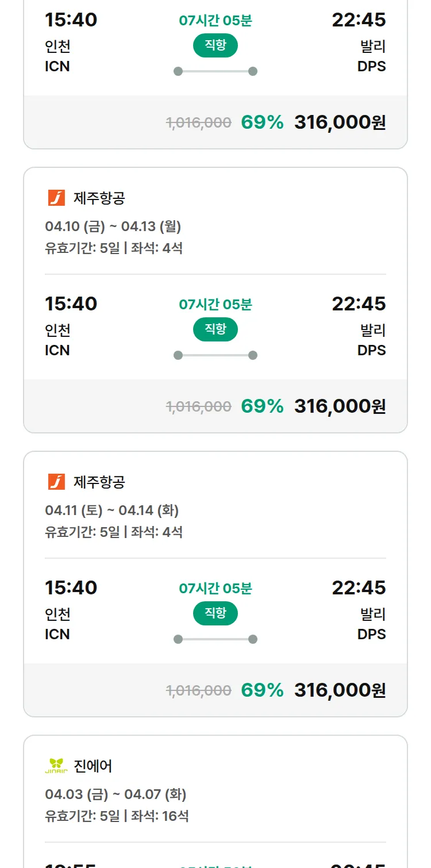Open the 04.10 (금) ~ 04.13 (월) date range
This screenshot has width=431, height=868.
point(113,226)
